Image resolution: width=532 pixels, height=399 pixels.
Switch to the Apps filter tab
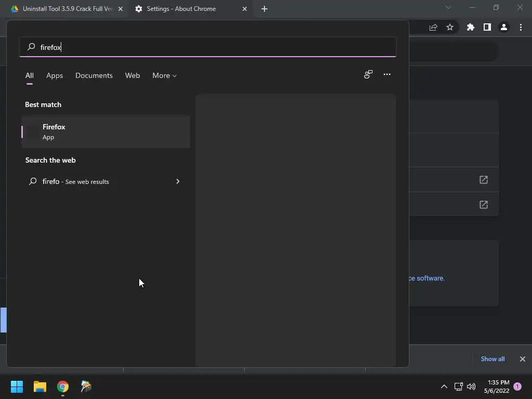coord(55,75)
